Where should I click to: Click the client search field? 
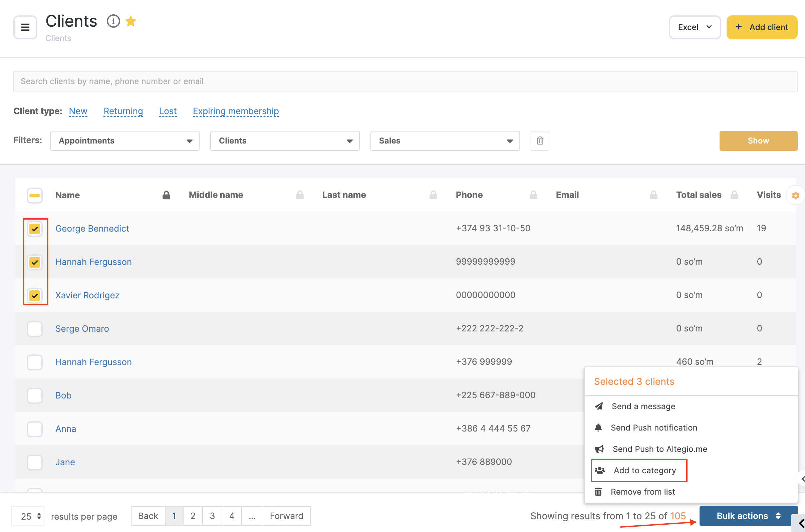coord(405,81)
